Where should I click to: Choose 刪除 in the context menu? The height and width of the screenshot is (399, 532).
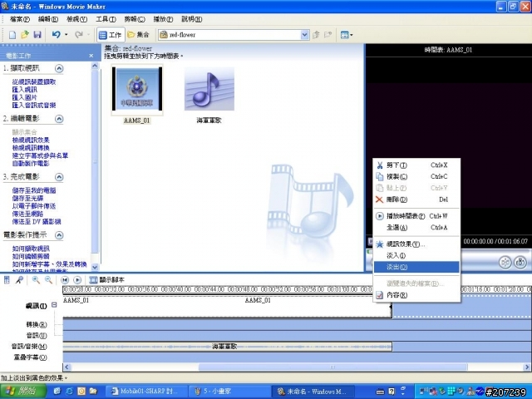point(416,199)
